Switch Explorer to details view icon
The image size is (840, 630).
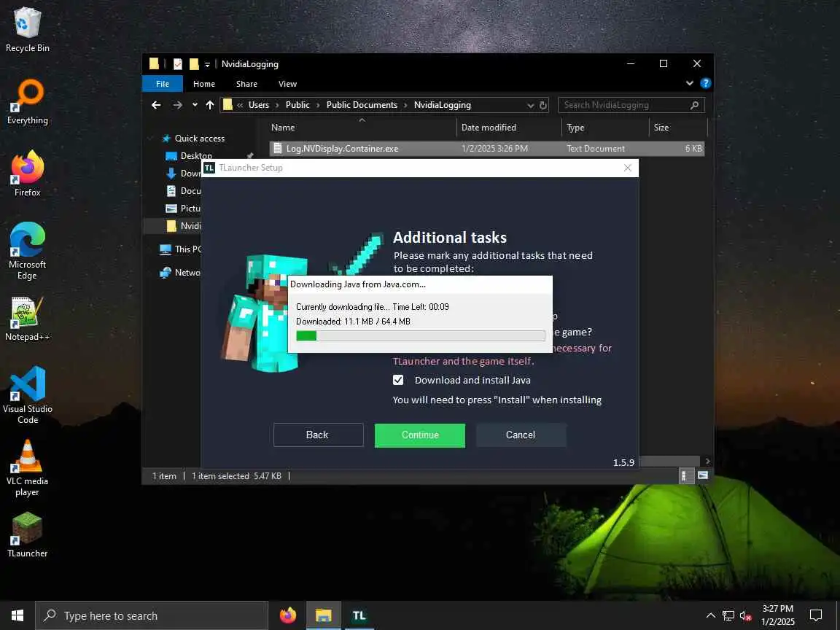click(685, 475)
